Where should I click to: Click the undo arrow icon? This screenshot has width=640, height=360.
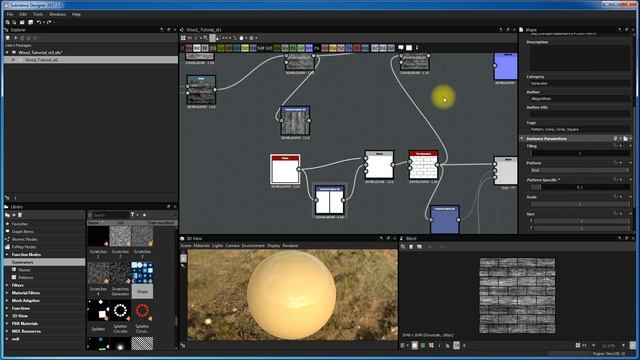[39, 22]
